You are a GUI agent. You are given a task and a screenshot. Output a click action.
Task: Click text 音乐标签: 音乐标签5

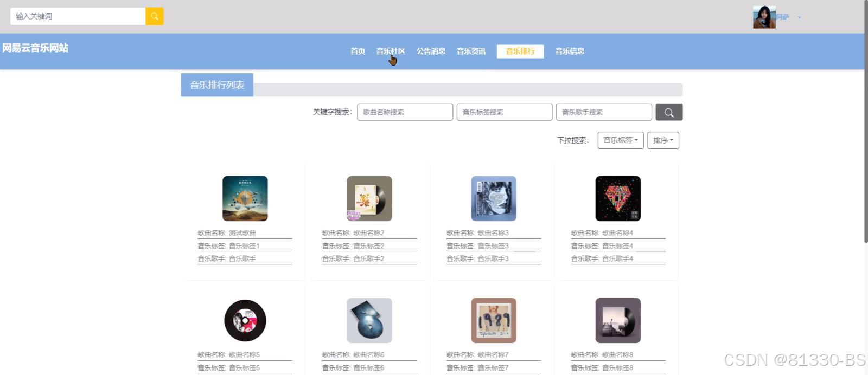coord(229,368)
